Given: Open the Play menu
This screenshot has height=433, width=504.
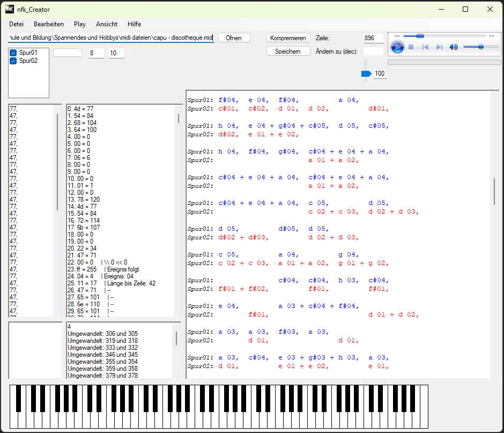Looking at the screenshot, I should click(x=80, y=24).
